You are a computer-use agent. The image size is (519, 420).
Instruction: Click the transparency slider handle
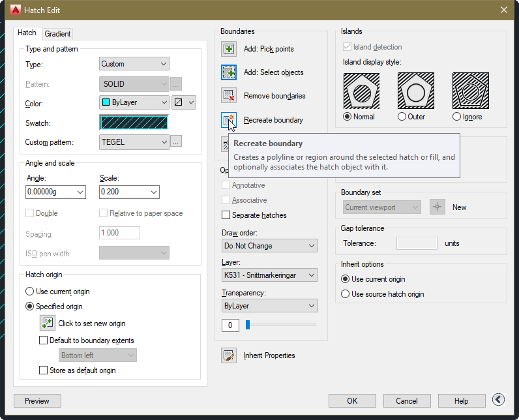coord(248,325)
